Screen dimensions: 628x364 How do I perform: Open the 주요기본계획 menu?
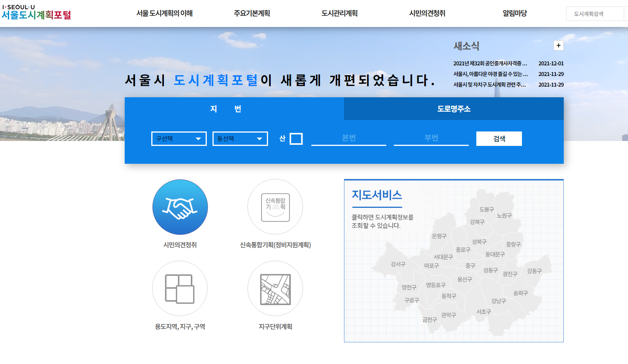(x=252, y=13)
